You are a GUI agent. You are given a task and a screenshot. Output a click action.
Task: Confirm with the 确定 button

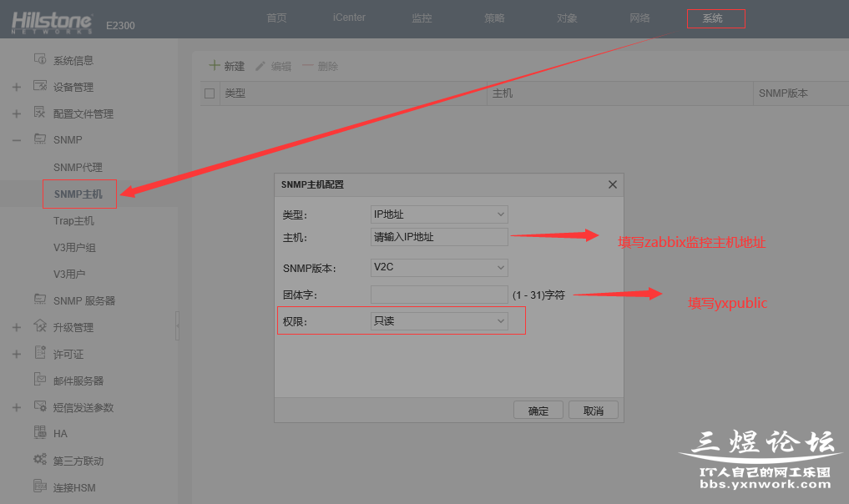click(538, 411)
